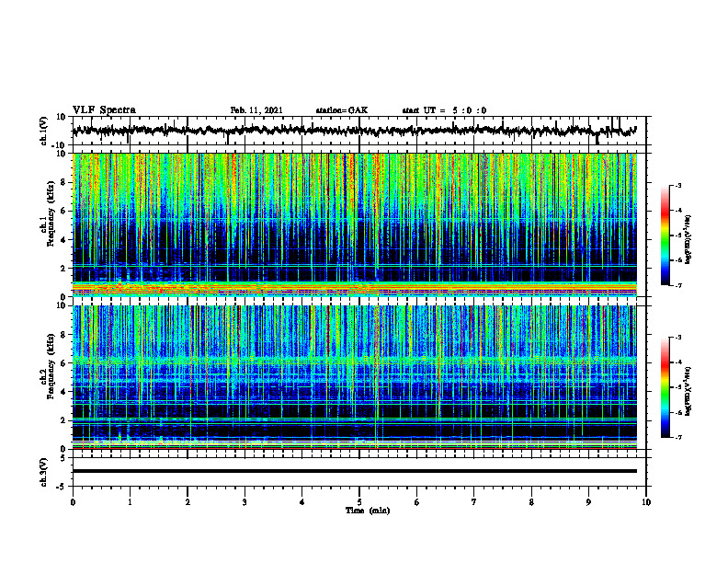Select the date text "Feb. 11, 2021"

256,110
